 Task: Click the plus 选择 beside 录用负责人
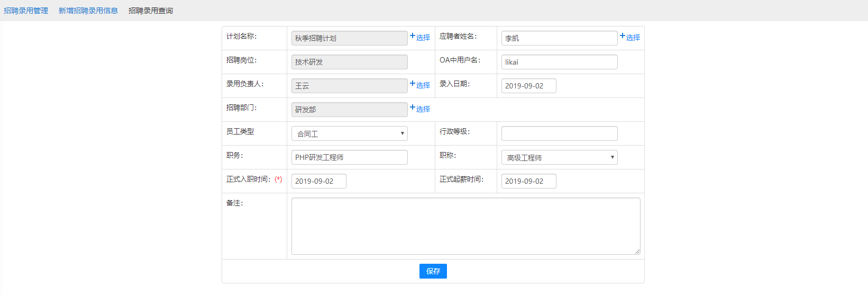click(420, 85)
